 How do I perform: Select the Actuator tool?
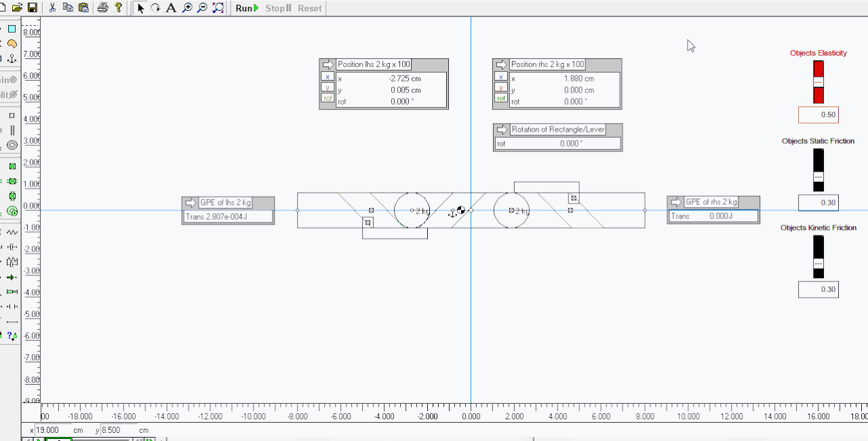coord(12,292)
